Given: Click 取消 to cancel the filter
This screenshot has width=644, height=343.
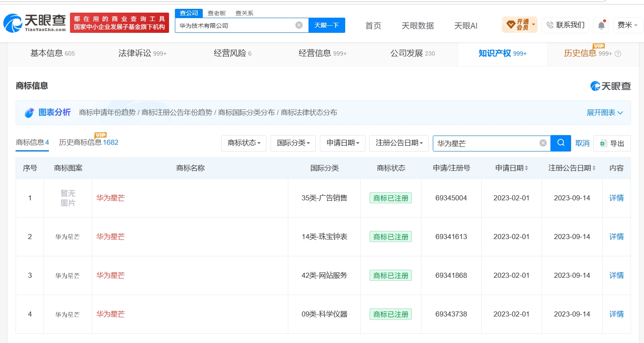Looking at the screenshot, I should coord(582,144).
